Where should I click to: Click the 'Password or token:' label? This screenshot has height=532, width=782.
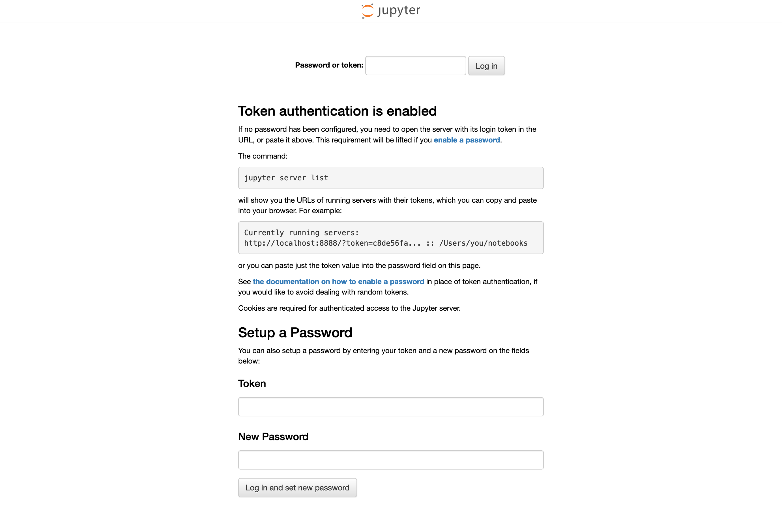(329, 65)
